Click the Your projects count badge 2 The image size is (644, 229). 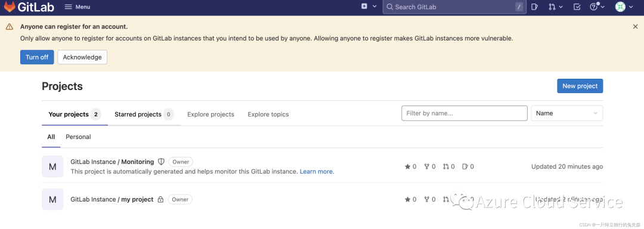[96, 114]
